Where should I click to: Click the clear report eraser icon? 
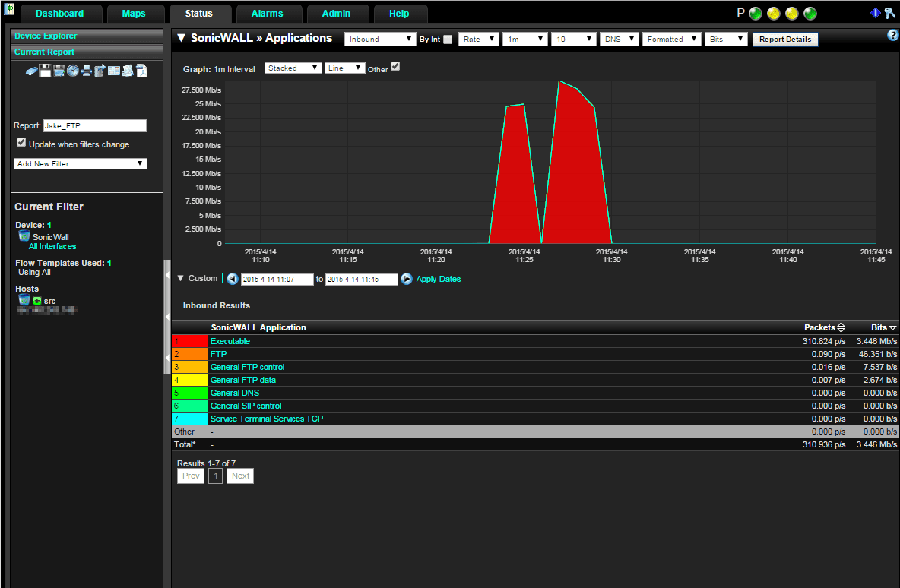[32, 71]
